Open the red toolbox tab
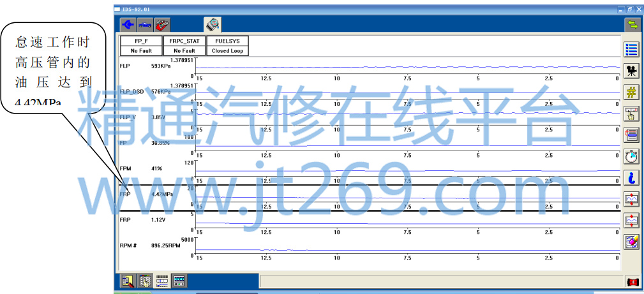Viewport: 644px width, 294px height. (162, 25)
